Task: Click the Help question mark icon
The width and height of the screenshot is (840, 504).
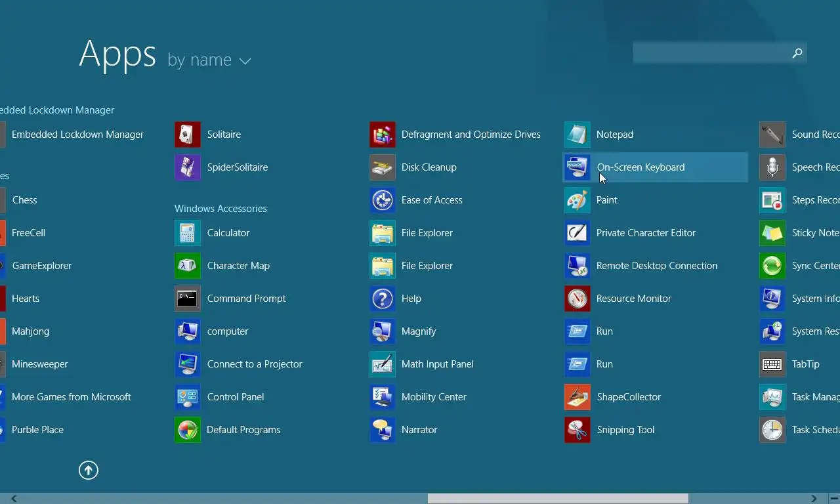Action: pos(383,299)
